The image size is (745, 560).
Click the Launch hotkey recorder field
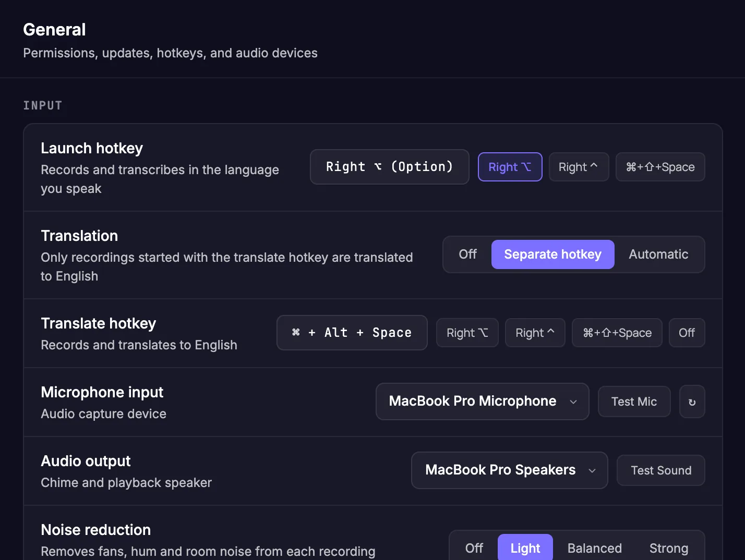click(389, 167)
